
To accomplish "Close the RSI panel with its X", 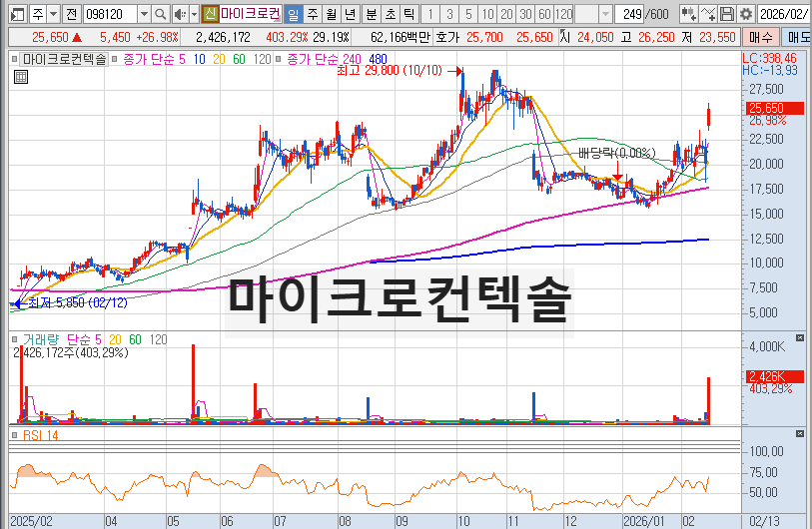I will [800, 434].
